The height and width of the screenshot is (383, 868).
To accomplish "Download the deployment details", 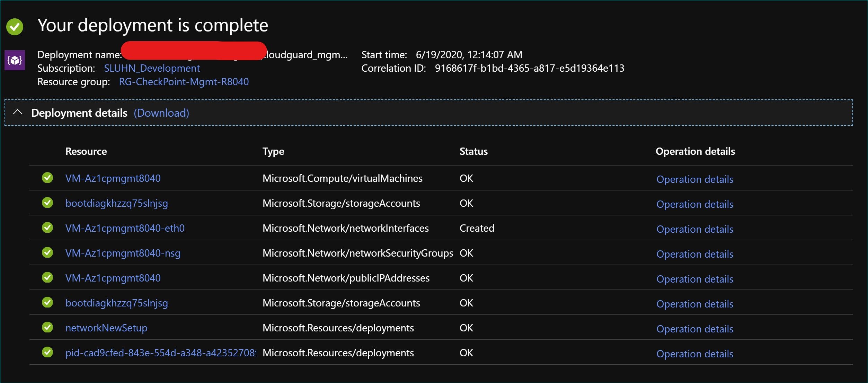I will (x=161, y=113).
